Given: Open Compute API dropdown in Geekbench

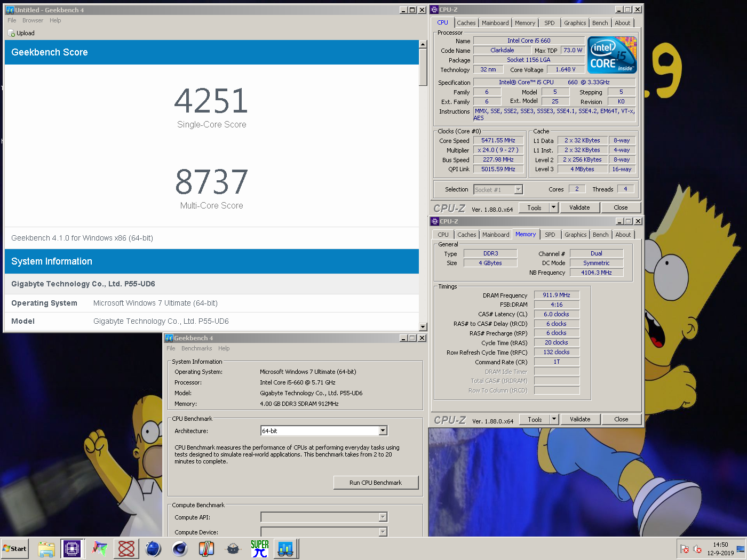Looking at the screenshot, I should pyautogui.click(x=383, y=517).
